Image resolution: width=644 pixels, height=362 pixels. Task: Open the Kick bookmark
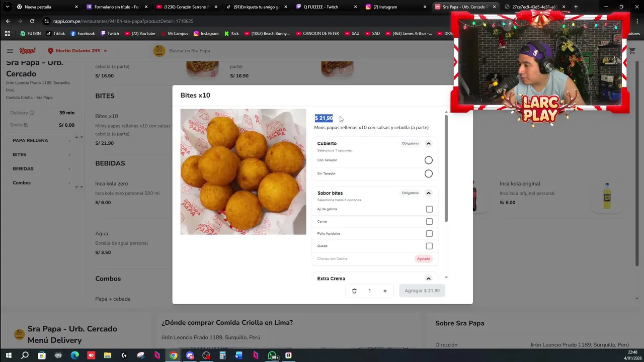pyautogui.click(x=231, y=34)
